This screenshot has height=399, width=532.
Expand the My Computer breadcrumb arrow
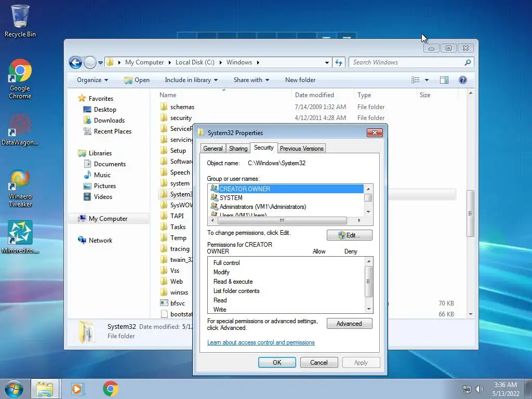pos(169,62)
